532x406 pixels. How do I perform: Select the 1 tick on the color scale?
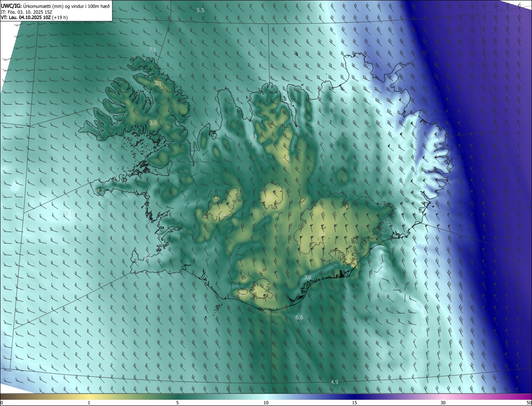tap(89, 403)
